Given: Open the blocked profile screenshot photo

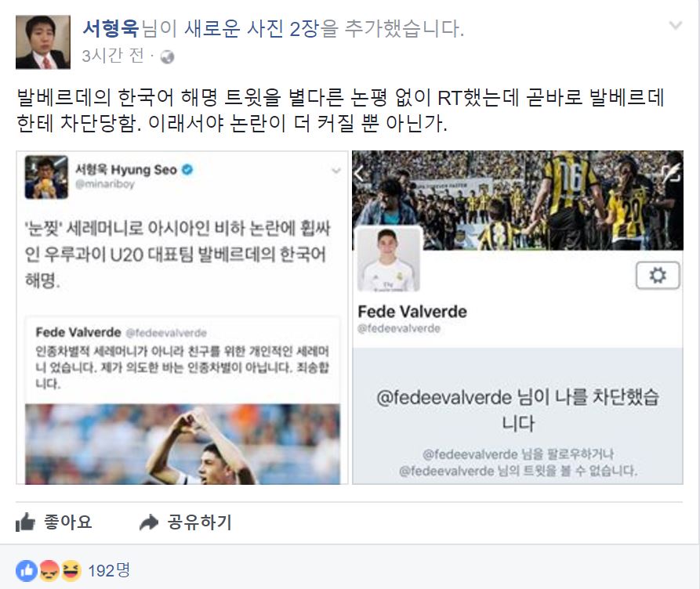Looking at the screenshot, I should 517,317.
